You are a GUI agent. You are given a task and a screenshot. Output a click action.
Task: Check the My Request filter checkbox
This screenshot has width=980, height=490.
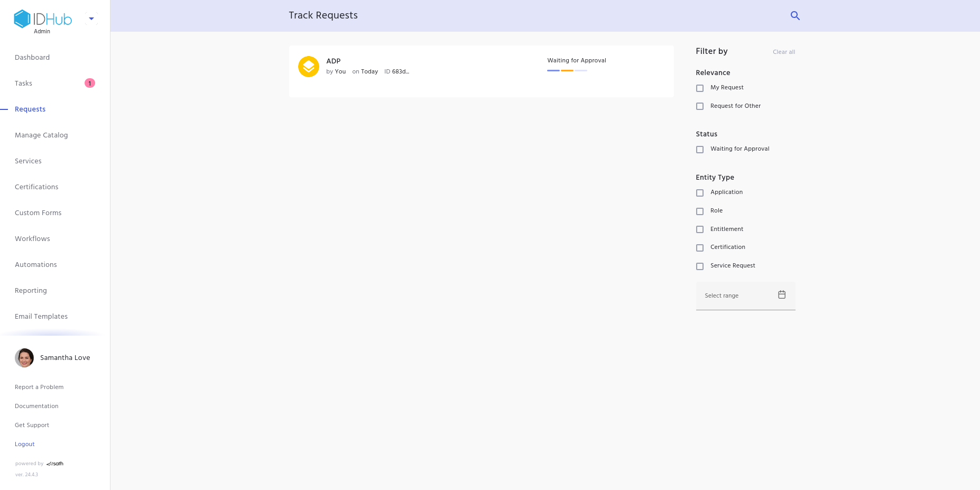point(700,88)
